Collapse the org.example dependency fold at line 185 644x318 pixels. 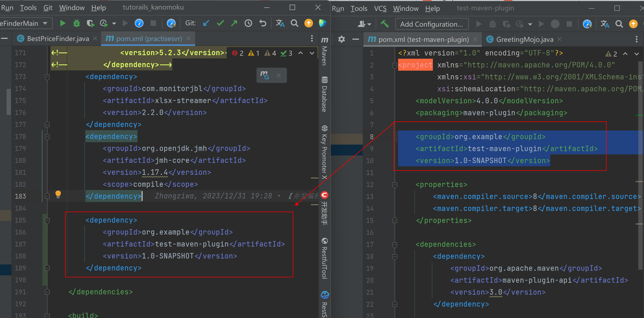[x=47, y=221]
